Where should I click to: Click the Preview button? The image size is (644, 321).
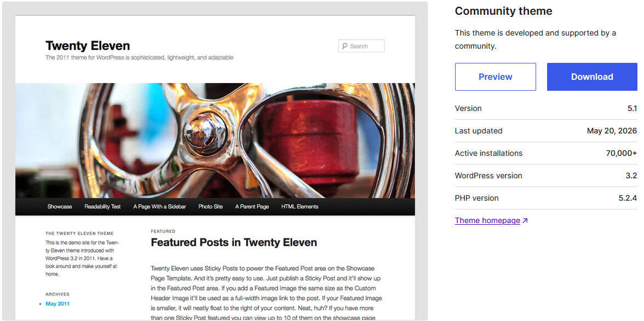coord(495,77)
